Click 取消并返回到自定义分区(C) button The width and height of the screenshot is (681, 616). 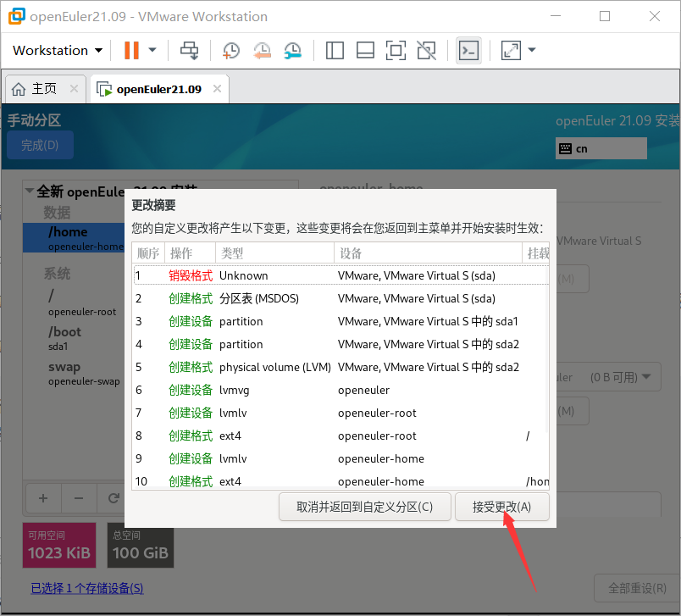tap(365, 507)
